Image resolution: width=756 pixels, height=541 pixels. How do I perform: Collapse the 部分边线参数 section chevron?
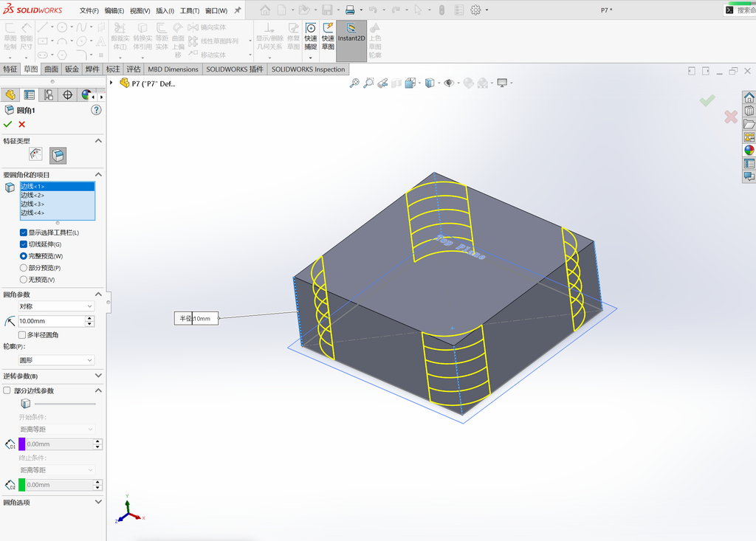(98, 390)
